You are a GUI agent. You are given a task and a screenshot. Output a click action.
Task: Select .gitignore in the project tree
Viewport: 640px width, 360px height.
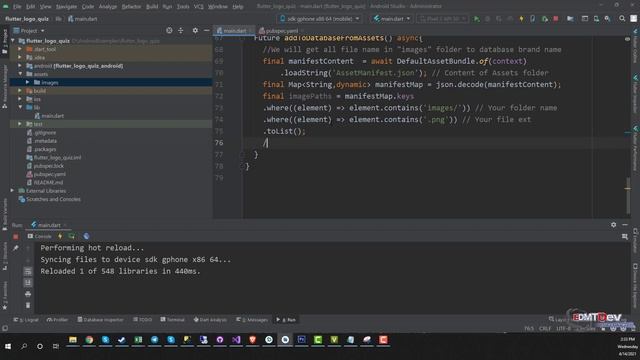point(45,132)
